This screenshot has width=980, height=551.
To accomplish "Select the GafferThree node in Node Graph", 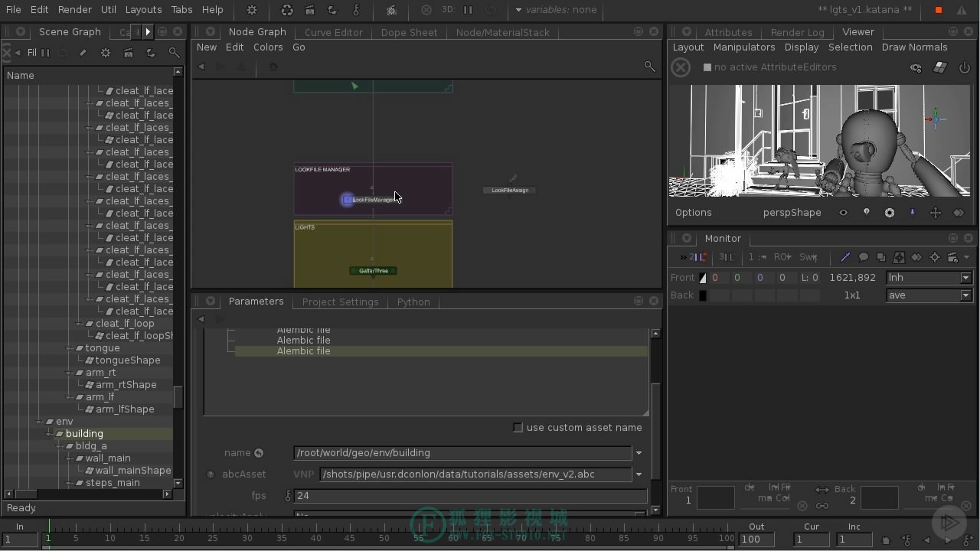I will [373, 270].
